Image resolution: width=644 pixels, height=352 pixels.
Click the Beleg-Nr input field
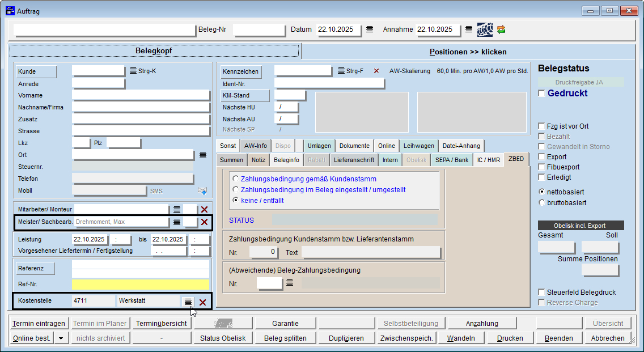259,29
